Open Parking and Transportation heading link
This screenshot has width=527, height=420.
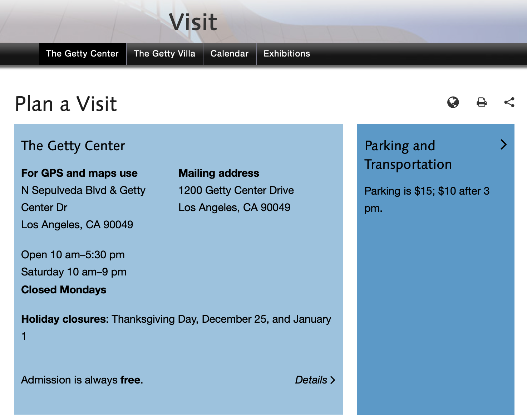point(408,155)
